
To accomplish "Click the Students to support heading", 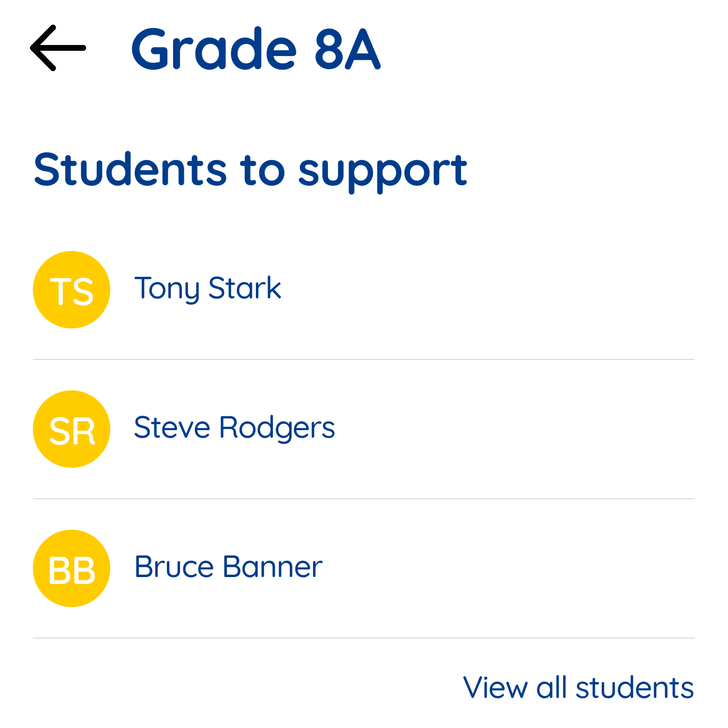I will click(250, 170).
